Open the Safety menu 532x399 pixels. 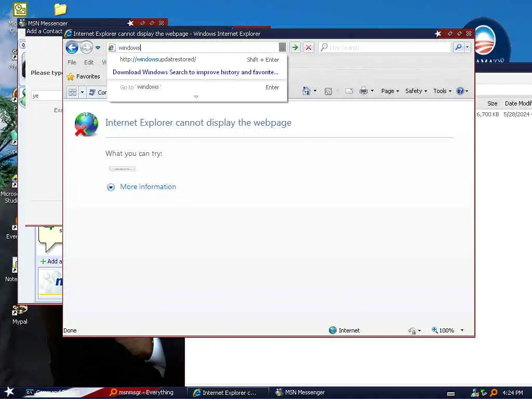pyautogui.click(x=416, y=91)
